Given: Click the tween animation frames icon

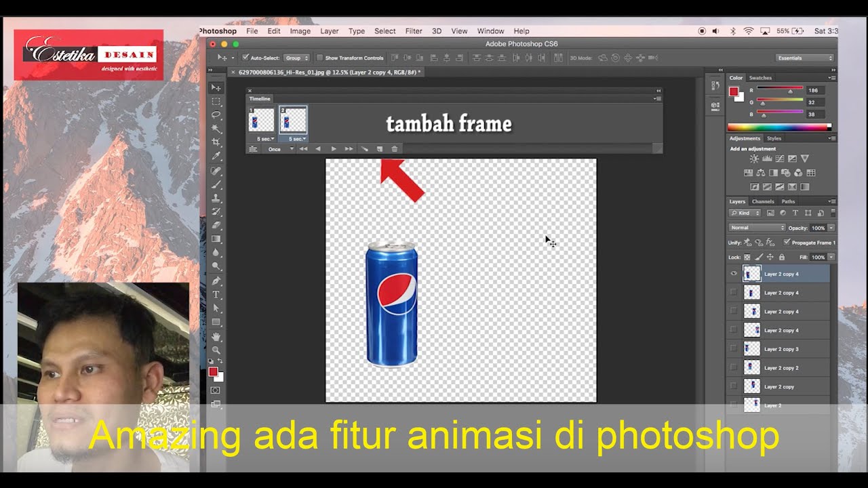Looking at the screenshot, I should coord(364,149).
